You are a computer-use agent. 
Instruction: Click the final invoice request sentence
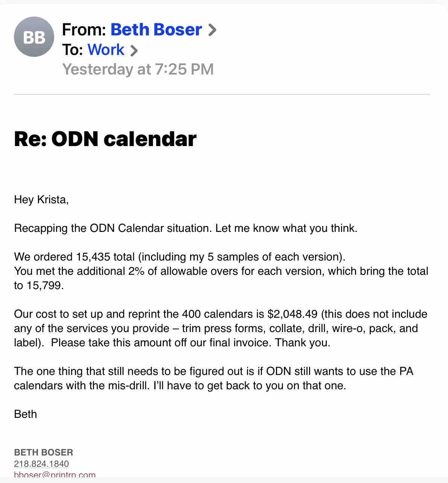coord(190,343)
